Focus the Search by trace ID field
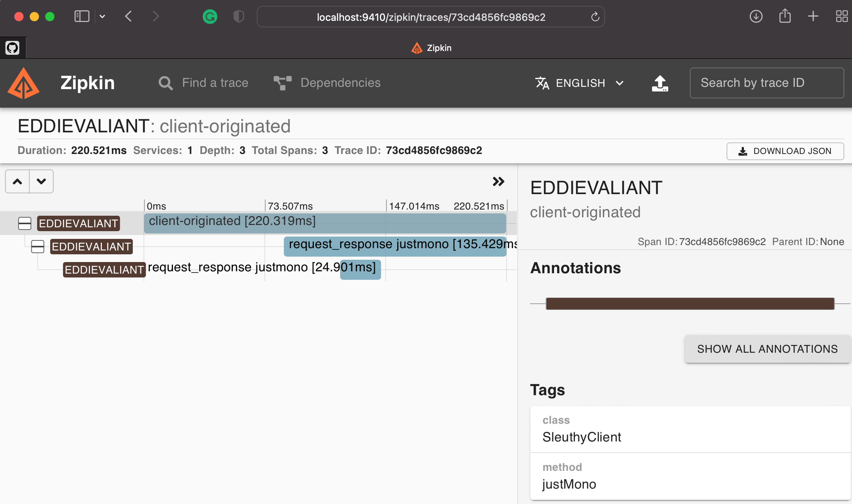This screenshot has width=852, height=504. [x=766, y=83]
